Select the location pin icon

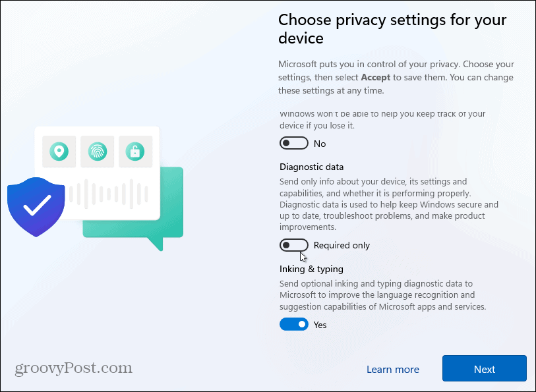coord(59,152)
